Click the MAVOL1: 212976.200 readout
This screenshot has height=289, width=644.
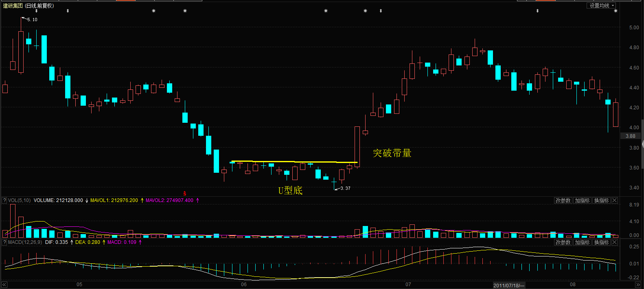click(x=114, y=200)
